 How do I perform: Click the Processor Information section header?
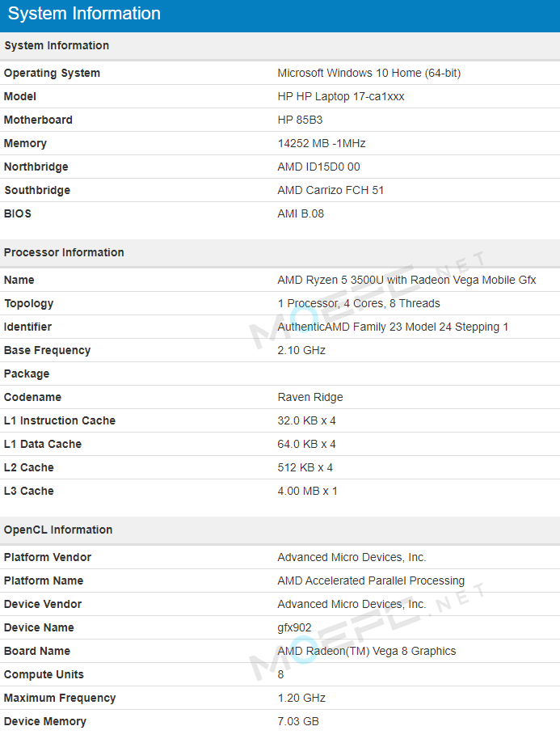pos(64,252)
